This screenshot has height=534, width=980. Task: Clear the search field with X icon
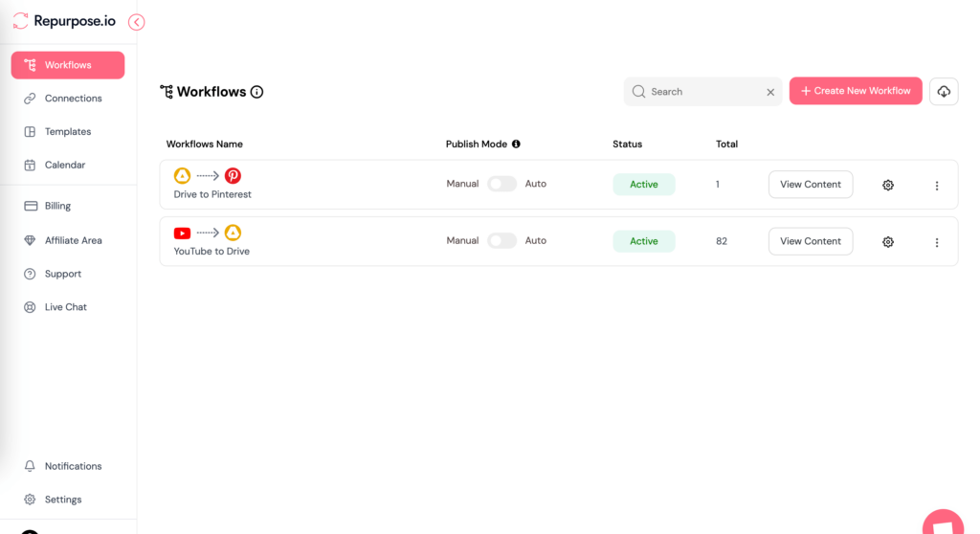pyautogui.click(x=770, y=92)
